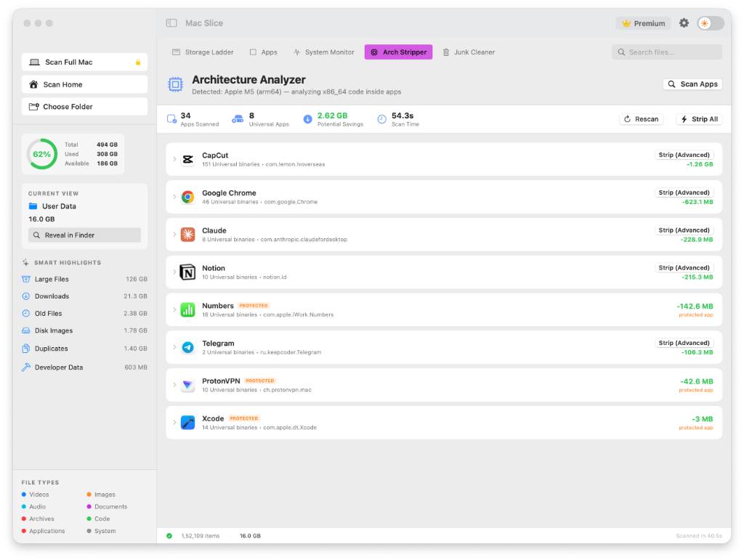The image size is (744, 560).
Task: Click the Google Chrome app icon
Action: (x=188, y=197)
